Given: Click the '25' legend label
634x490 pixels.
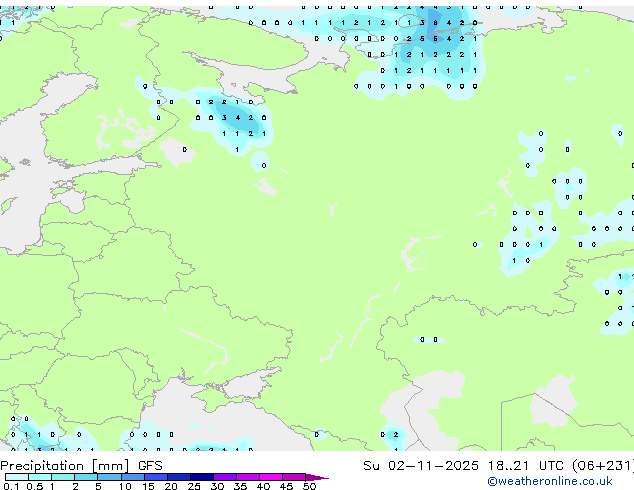Looking at the screenshot, I should [x=194, y=486].
